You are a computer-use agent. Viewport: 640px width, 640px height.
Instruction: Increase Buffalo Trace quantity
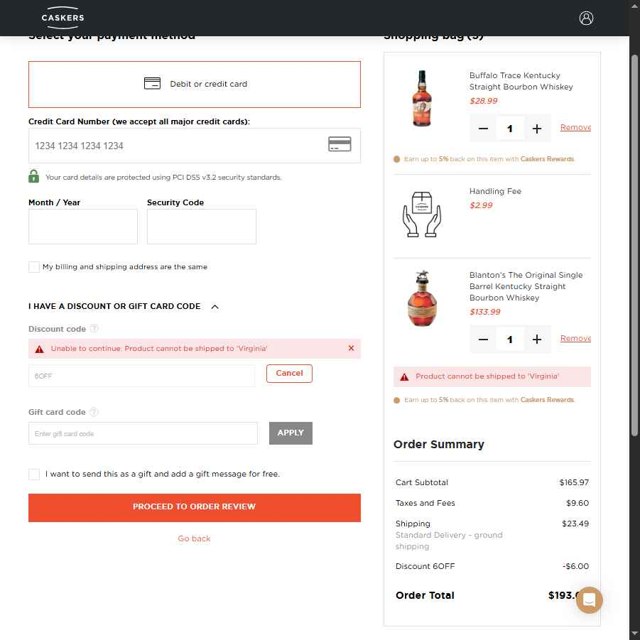coord(537,129)
